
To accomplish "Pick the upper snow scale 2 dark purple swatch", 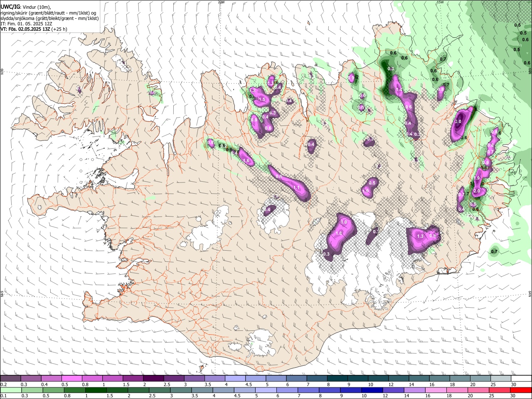I will coord(153,379).
